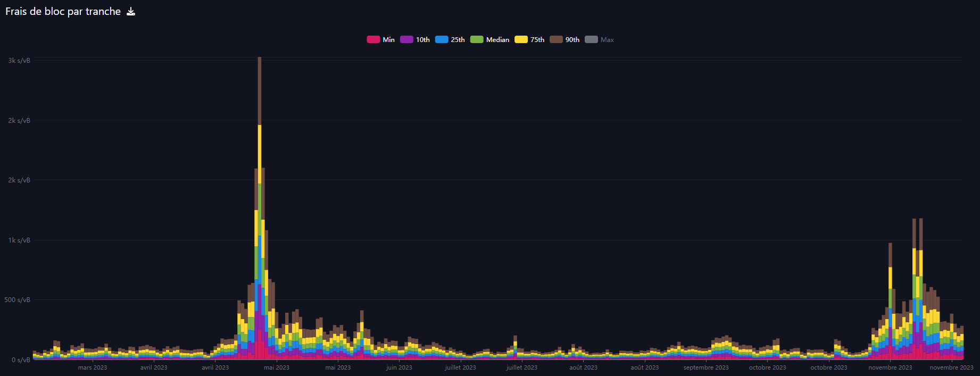
Task: Click the "3k s/vB" y-axis label
Action: point(19,61)
